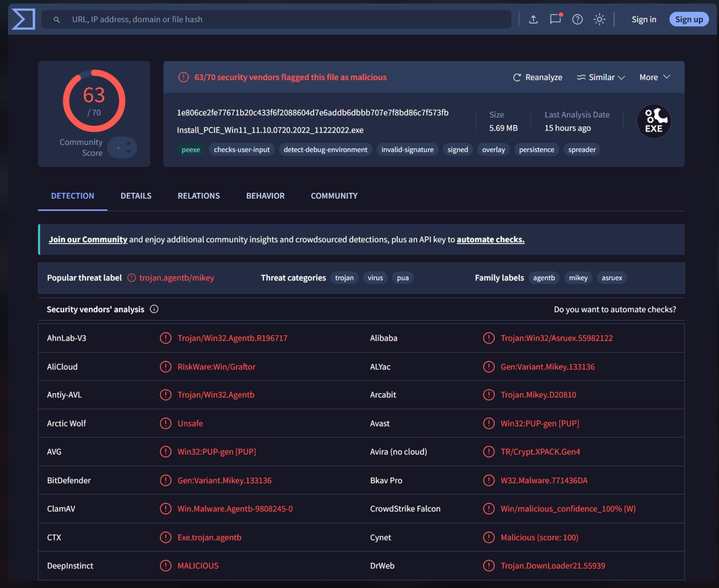
Task: Switch to the DETECTION tab
Action: [73, 196]
